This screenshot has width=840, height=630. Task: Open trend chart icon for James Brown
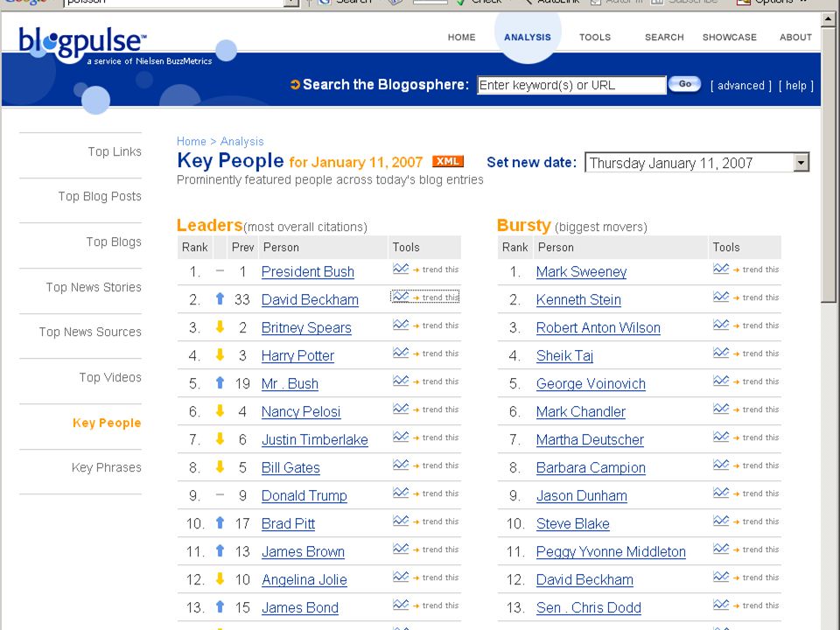[401, 549]
